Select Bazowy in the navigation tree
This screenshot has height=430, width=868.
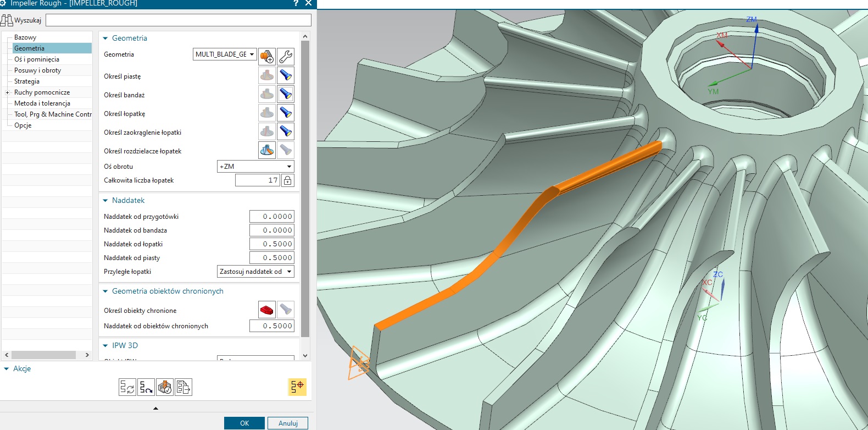pyautogui.click(x=25, y=37)
